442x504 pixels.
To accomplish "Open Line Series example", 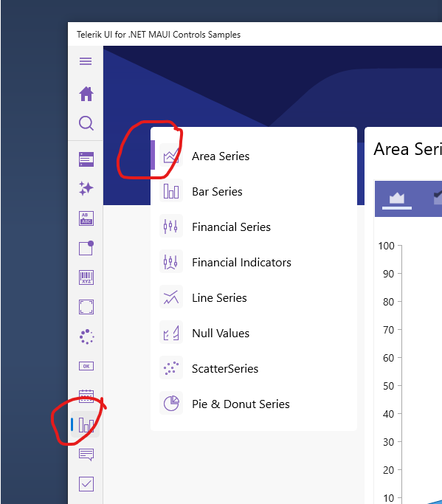I will [x=254, y=297].
